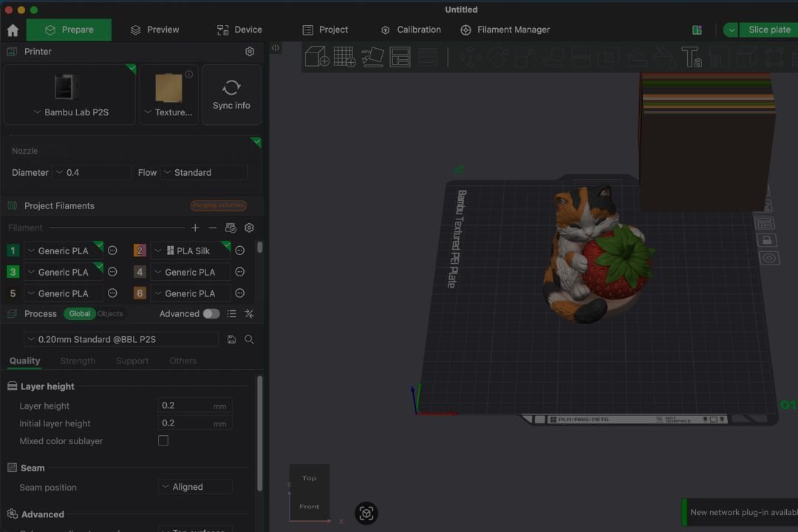The height and width of the screenshot is (532, 798).
Task: Open filament 5 Generic PLA dropdown
Action: (64, 293)
